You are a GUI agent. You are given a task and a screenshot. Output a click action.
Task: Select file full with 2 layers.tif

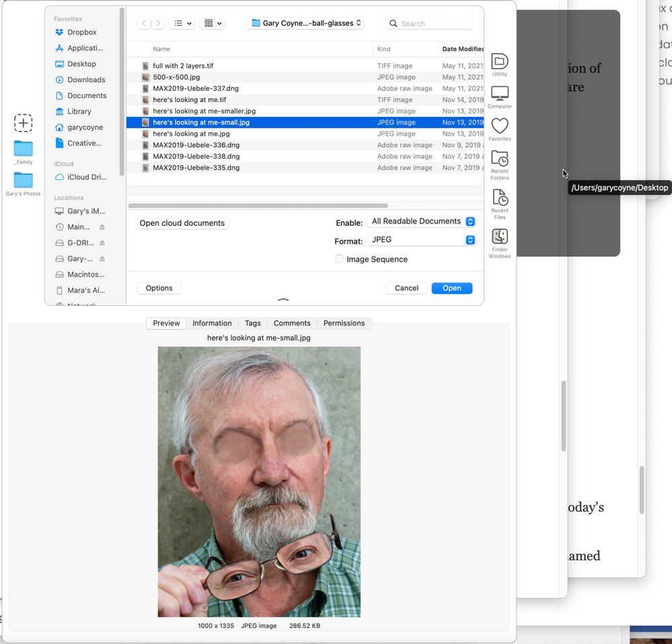pyautogui.click(x=305, y=65)
